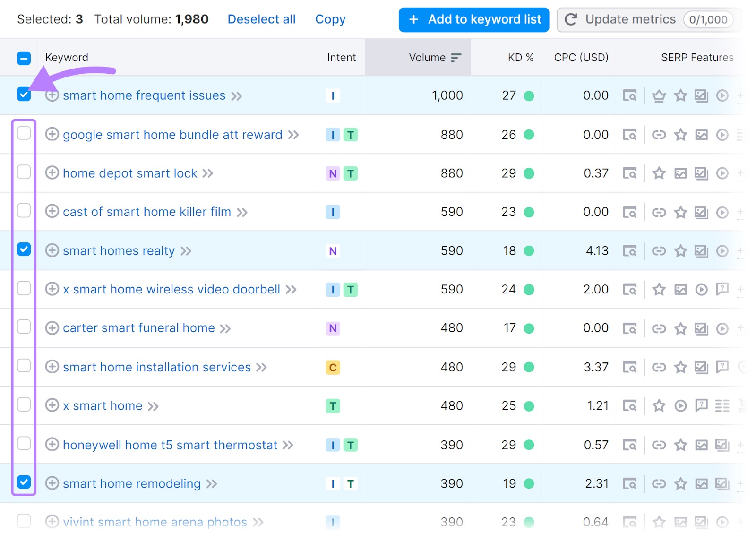Screen dimensions: 756x542
Task: Click the image pack icon for "cast of smart home killer film"
Action: tap(701, 212)
